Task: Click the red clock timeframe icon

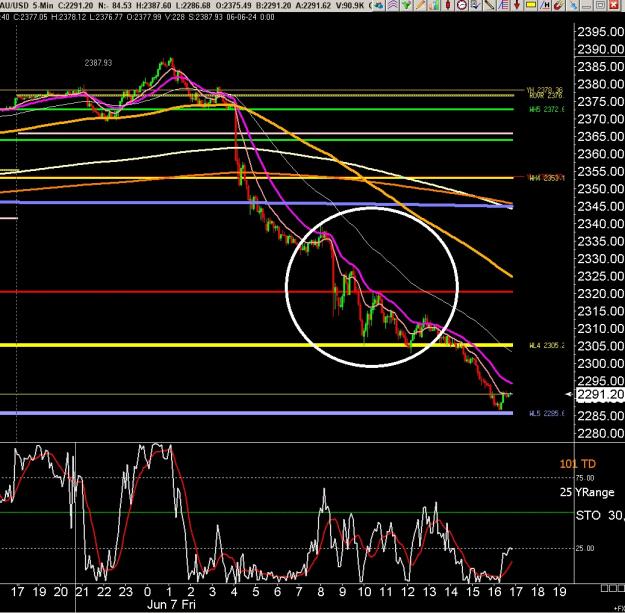Action: 462,5
